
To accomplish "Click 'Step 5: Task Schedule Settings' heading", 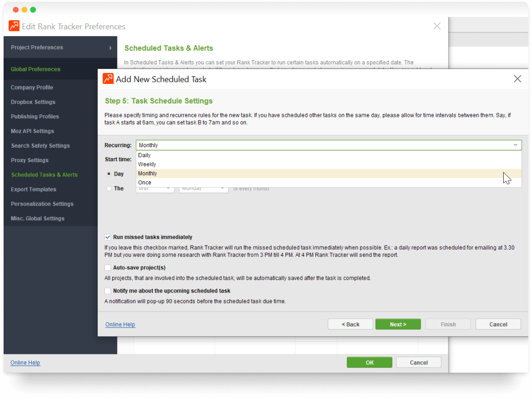I will [158, 101].
